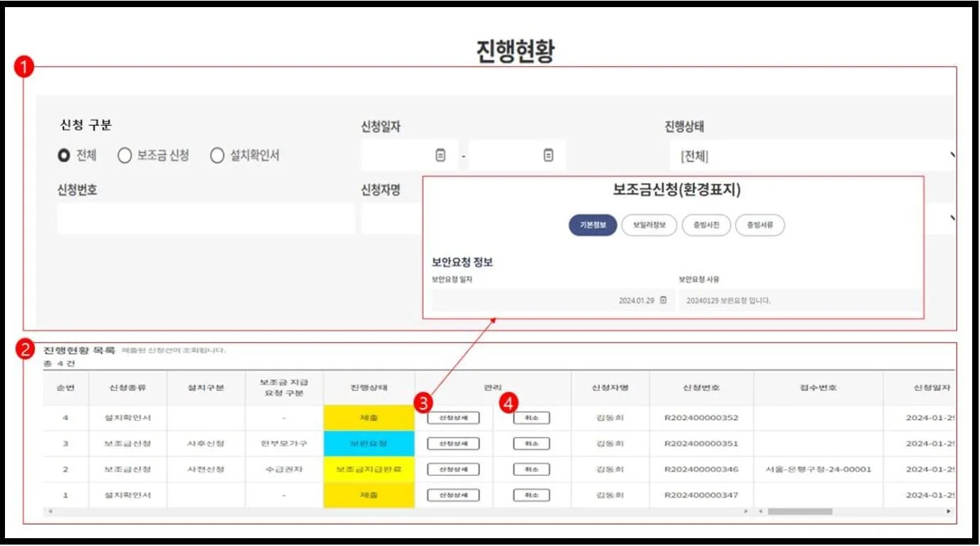Click 취소 for application R202400000351
The width and height of the screenshot is (980, 546).
(531, 444)
